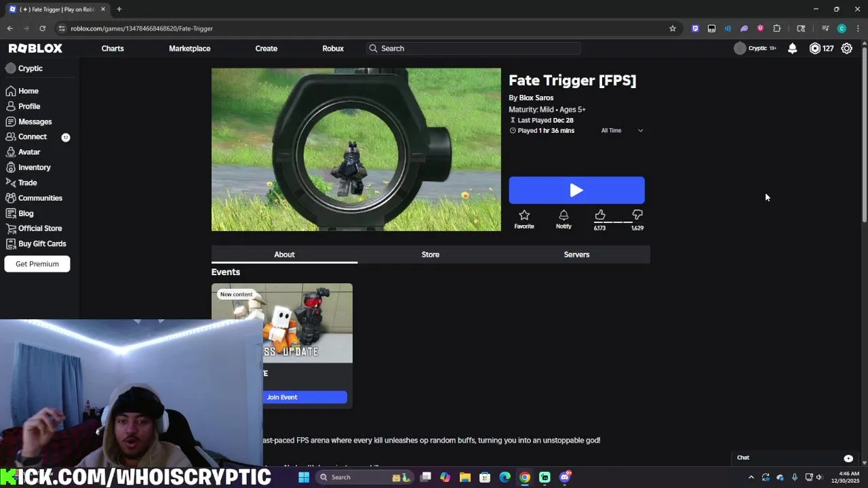Click the browser address bar URL
The image size is (868, 488).
click(142, 28)
